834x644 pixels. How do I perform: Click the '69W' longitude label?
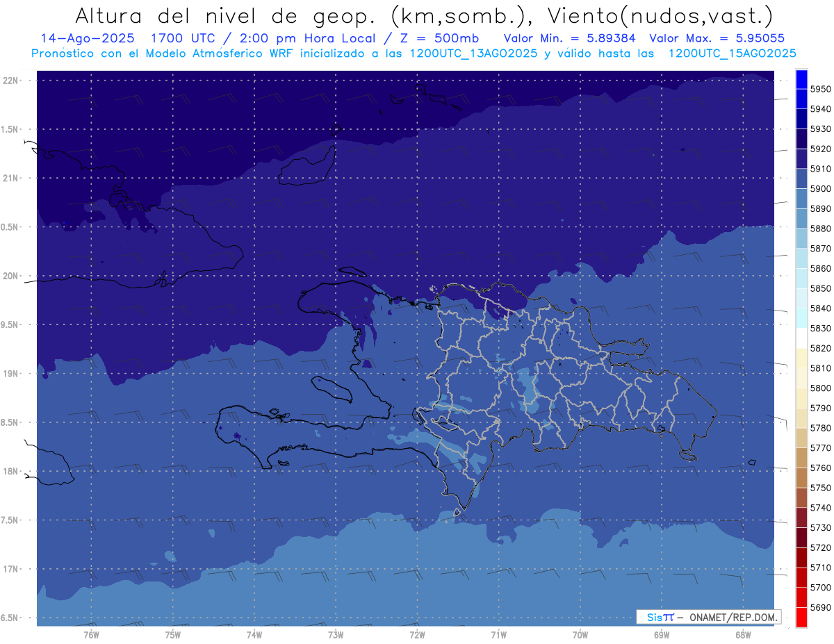(x=662, y=634)
